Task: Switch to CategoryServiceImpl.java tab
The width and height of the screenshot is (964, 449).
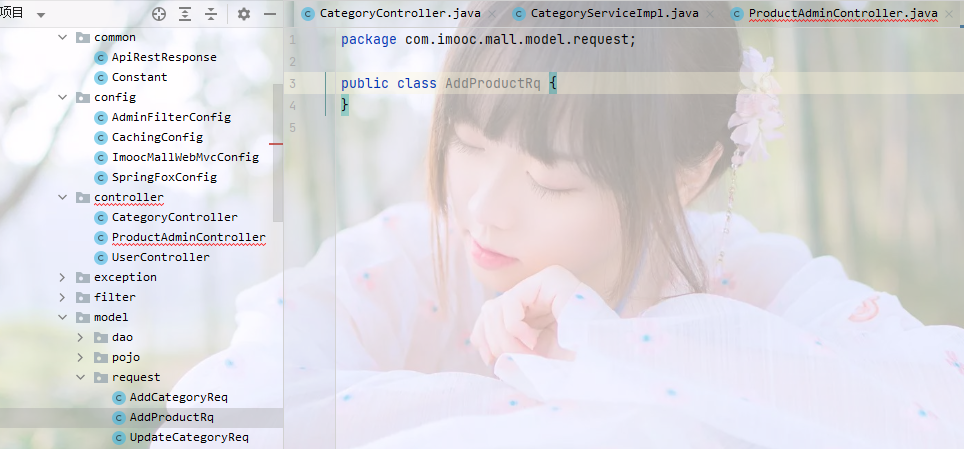Action: (614, 14)
